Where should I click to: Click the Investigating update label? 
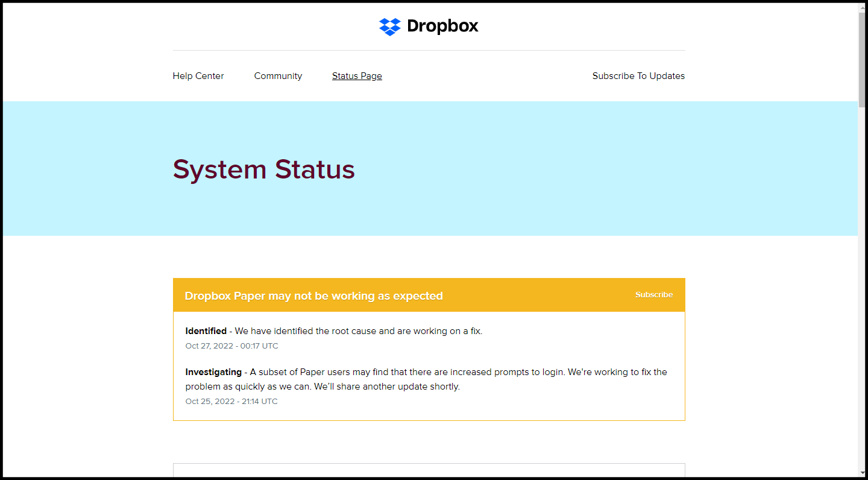tap(213, 372)
